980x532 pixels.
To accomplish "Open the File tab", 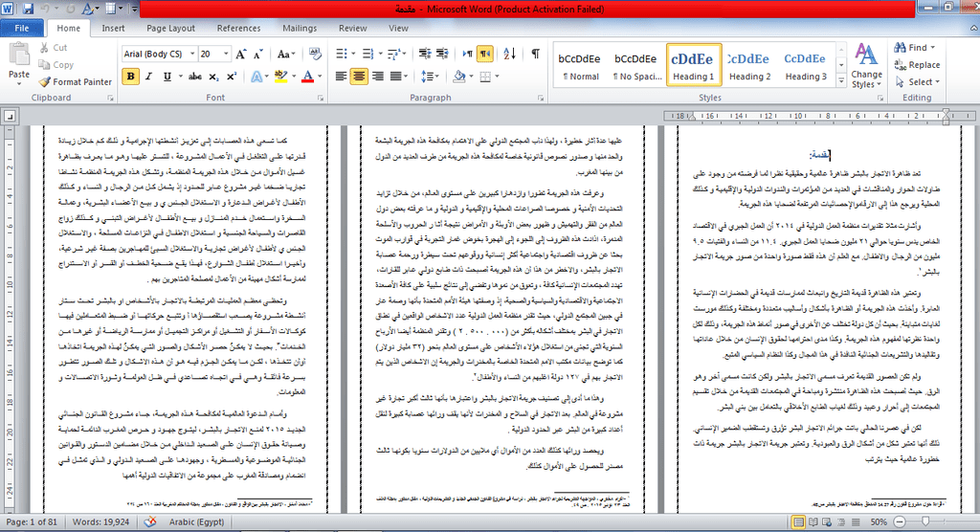I will (x=22, y=28).
